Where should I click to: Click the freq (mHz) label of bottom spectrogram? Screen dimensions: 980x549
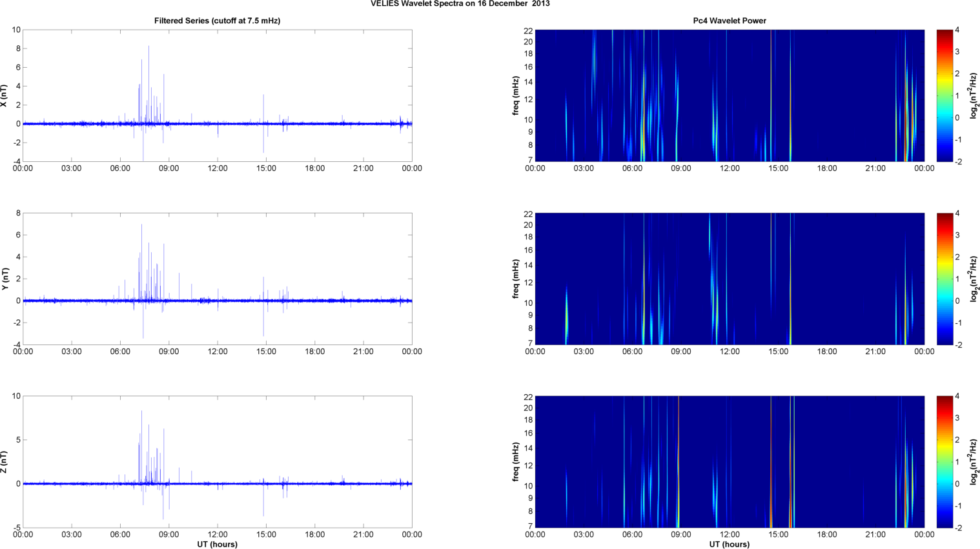[516, 462]
